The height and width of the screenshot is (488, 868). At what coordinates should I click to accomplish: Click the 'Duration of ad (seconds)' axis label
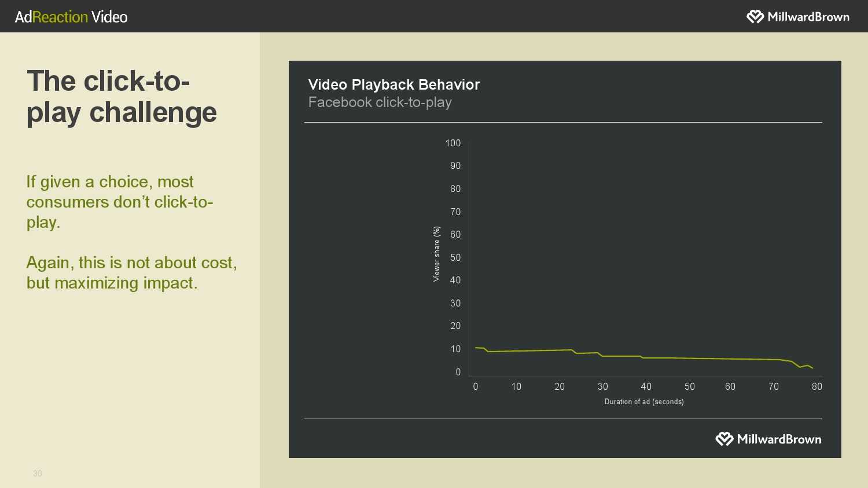(x=644, y=402)
